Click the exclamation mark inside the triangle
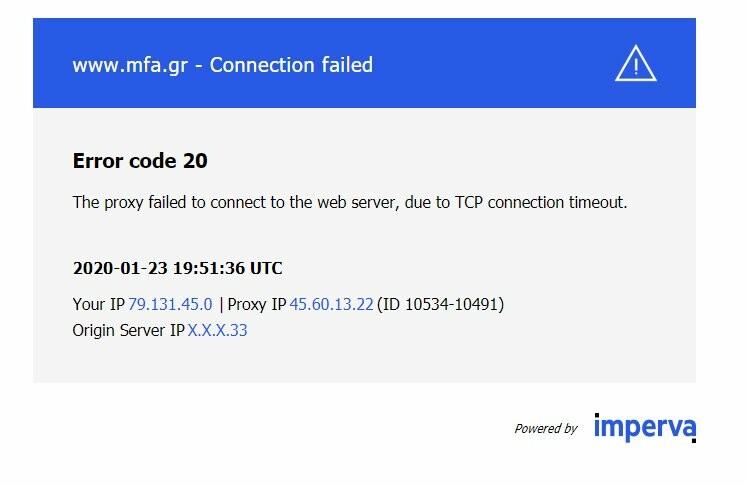 point(636,67)
